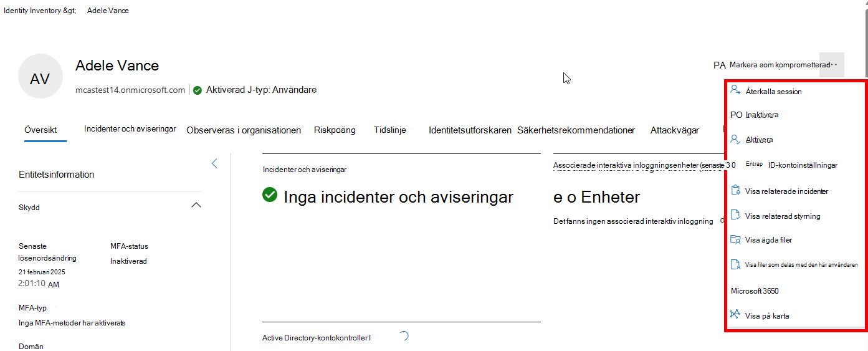
Task: Collapse the Skydd section chevron
Action: click(x=196, y=204)
